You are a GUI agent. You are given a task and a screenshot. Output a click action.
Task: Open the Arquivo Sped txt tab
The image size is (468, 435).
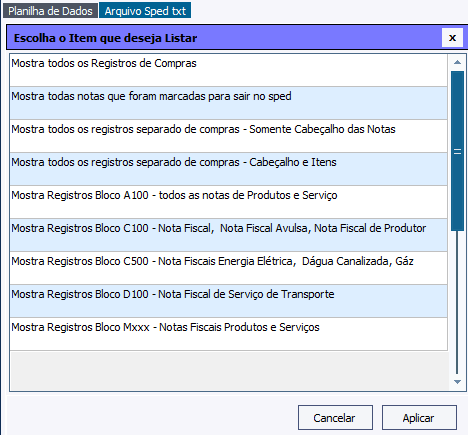[145, 11]
